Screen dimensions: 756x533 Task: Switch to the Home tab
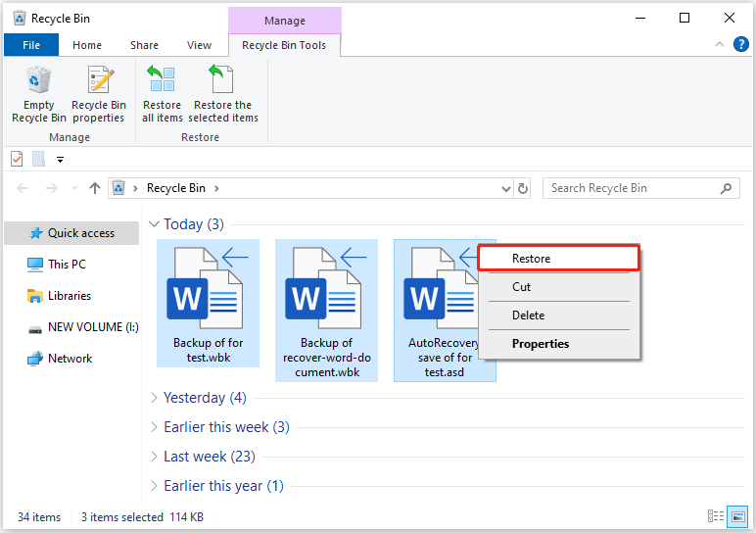point(87,45)
